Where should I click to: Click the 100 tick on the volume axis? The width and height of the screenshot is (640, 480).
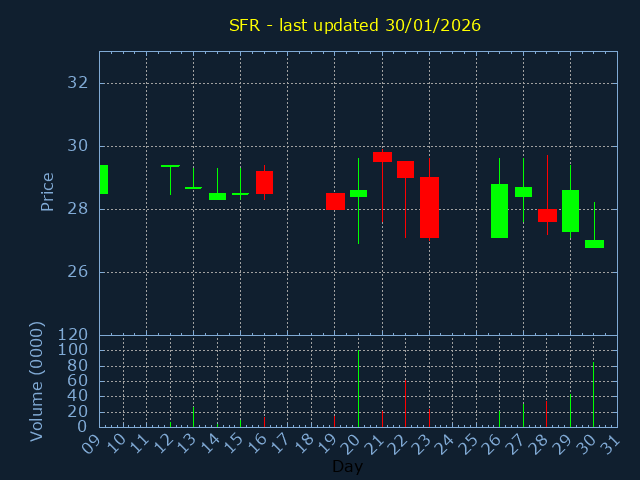tap(74, 350)
